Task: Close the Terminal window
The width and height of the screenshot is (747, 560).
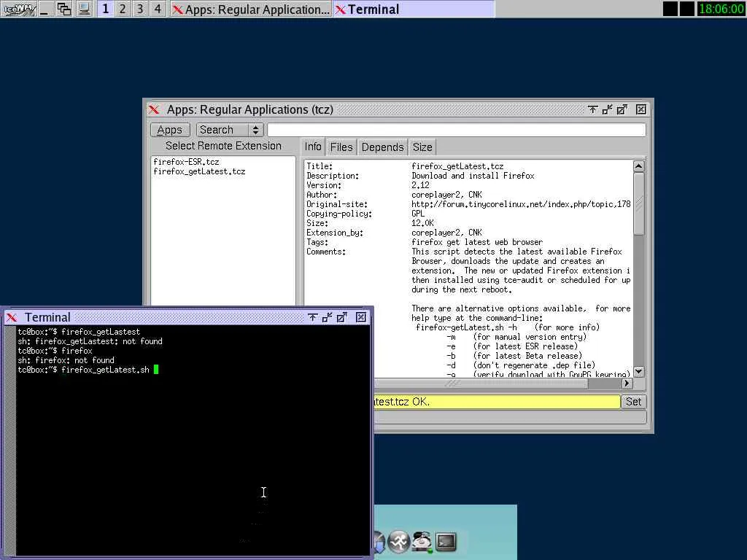Action: [x=361, y=318]
